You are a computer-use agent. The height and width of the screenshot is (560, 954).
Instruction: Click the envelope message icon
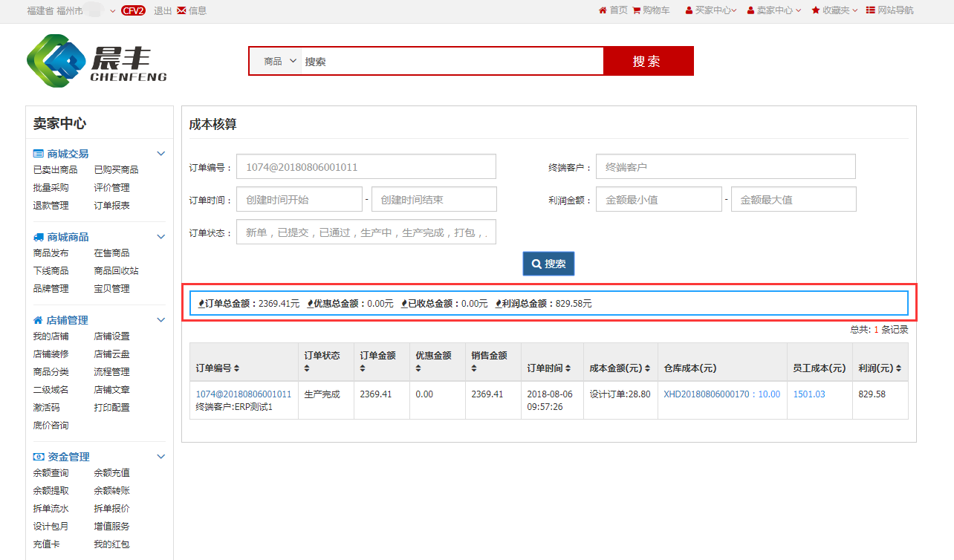(181, 10)
